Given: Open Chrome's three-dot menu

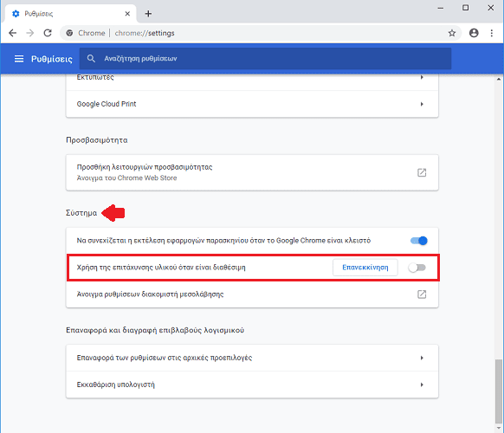Looking at the screenshot, I should coord(492,33).
